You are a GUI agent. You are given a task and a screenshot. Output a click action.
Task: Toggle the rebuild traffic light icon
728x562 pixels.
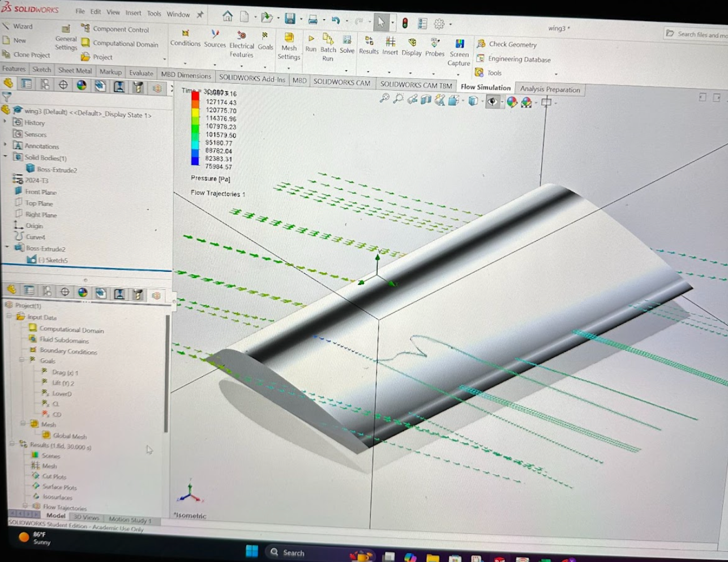click(x=405, y=23)
